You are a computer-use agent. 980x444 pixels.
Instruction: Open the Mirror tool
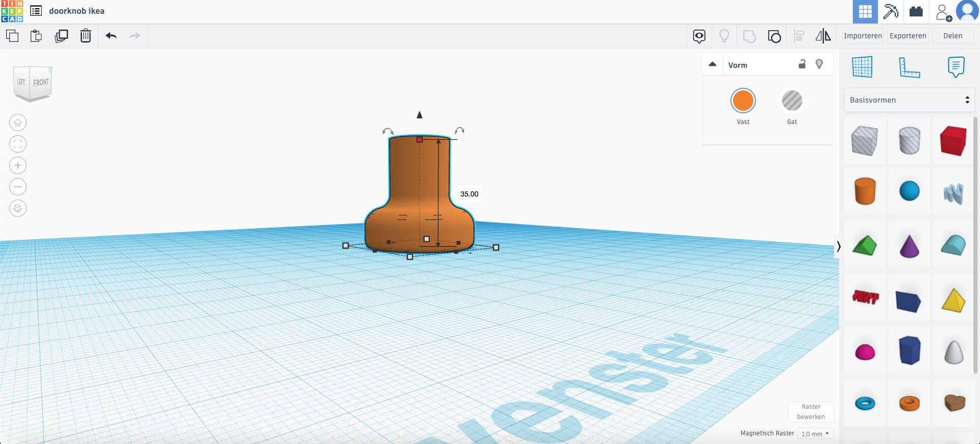pyautogui.click(x=823, y=36)
